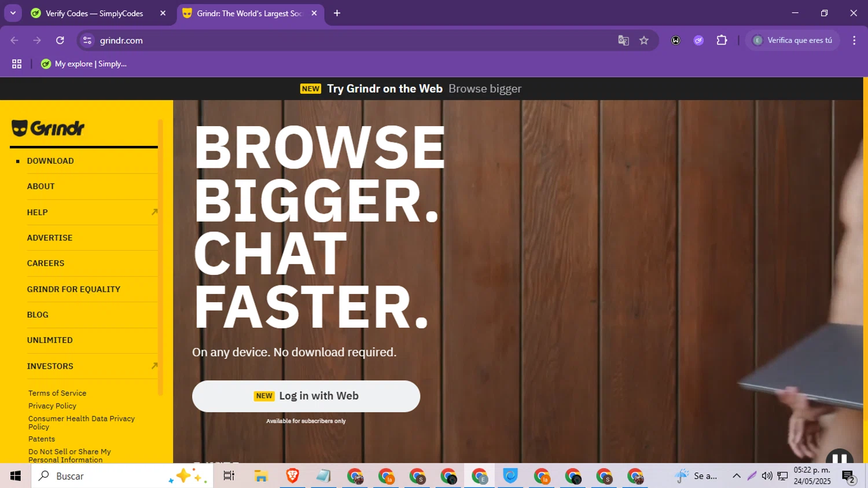Open Consumer Health Data Privacy Policy link
The image size is (868, 488).
click(x=82, y=423)
